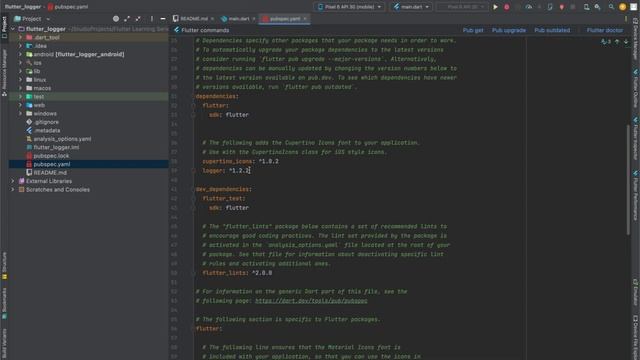Click Collapse All icon in Project panel

coord(138,19)
